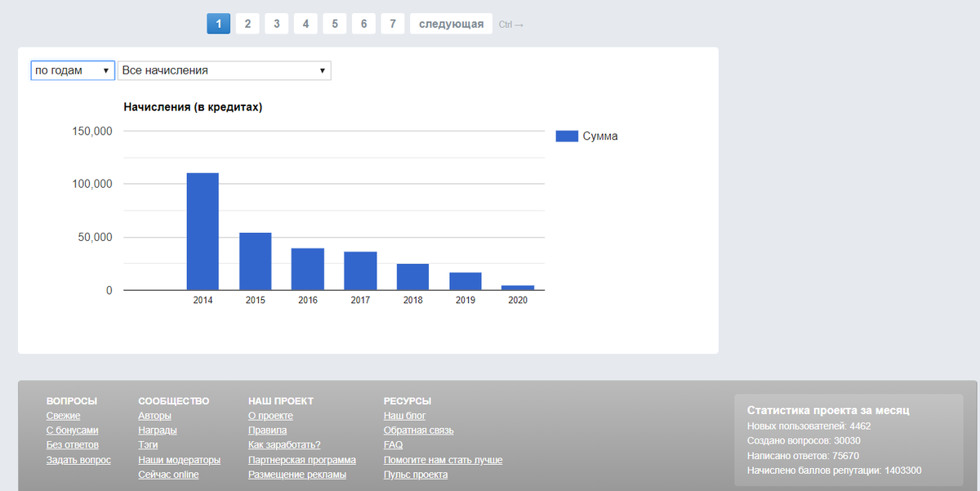Click the small 2020 bar in the chart
980x491 pixels.
coord(518,288)
